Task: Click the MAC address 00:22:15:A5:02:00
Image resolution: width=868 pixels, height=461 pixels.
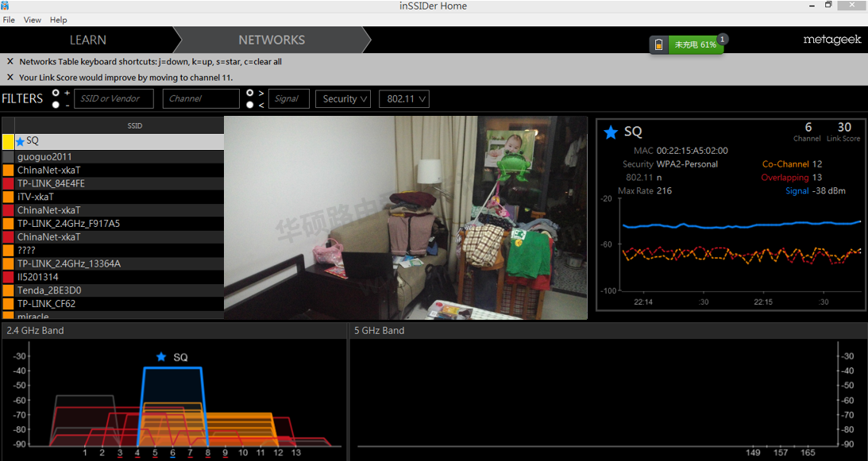Action: click(692, 151)
